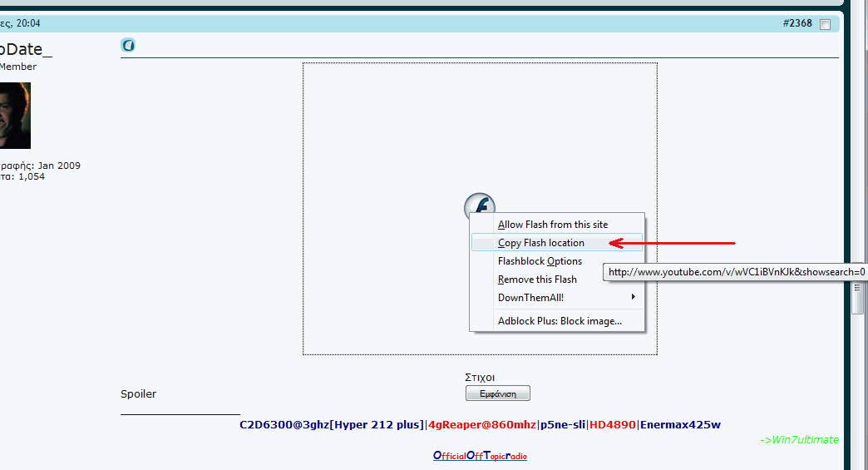Click the post status icon above the post

128,45
